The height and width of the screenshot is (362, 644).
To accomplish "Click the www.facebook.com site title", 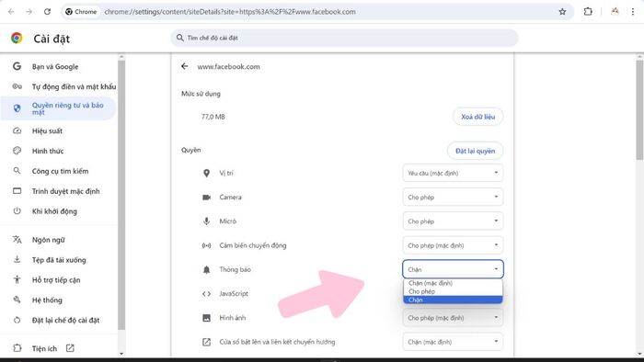I will click(x=228, y=66).
